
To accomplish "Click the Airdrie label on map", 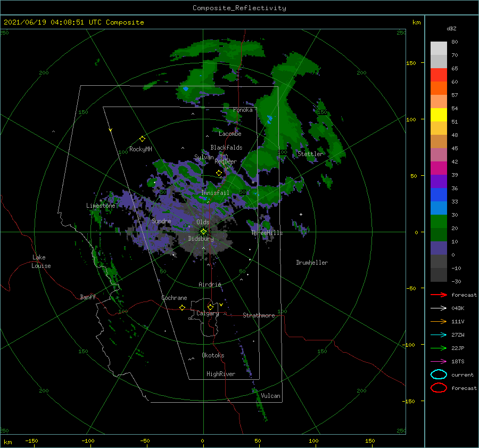I will pos(210,284).
